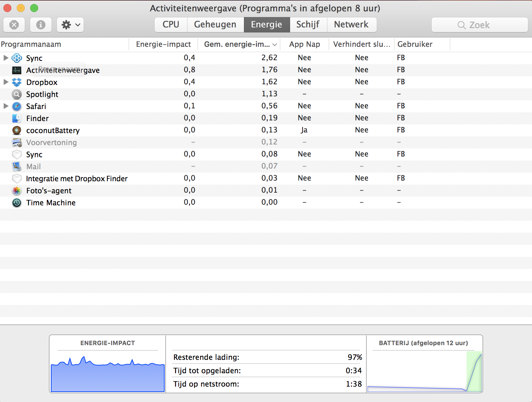Click the Mail stamp icon

[x=17, y=167]
